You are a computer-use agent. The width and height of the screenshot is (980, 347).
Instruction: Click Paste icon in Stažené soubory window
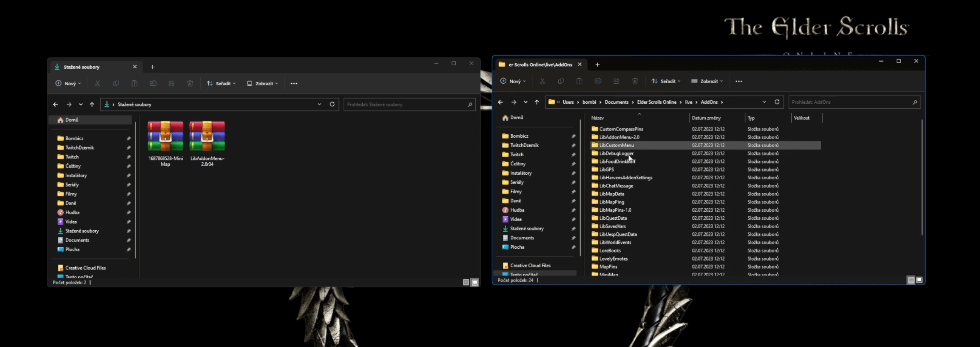point(134,83)
